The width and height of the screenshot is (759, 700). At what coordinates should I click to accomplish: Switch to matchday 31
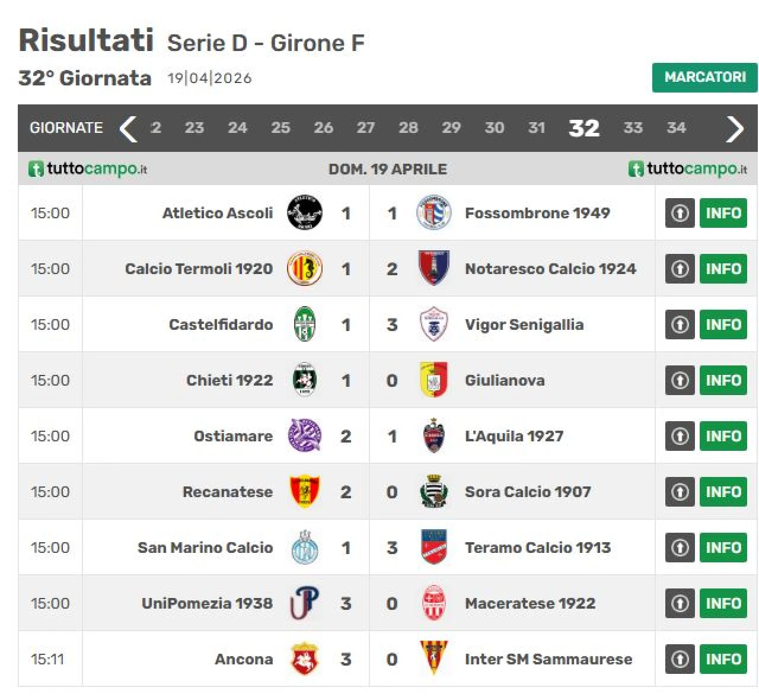[x=537, y=128]
